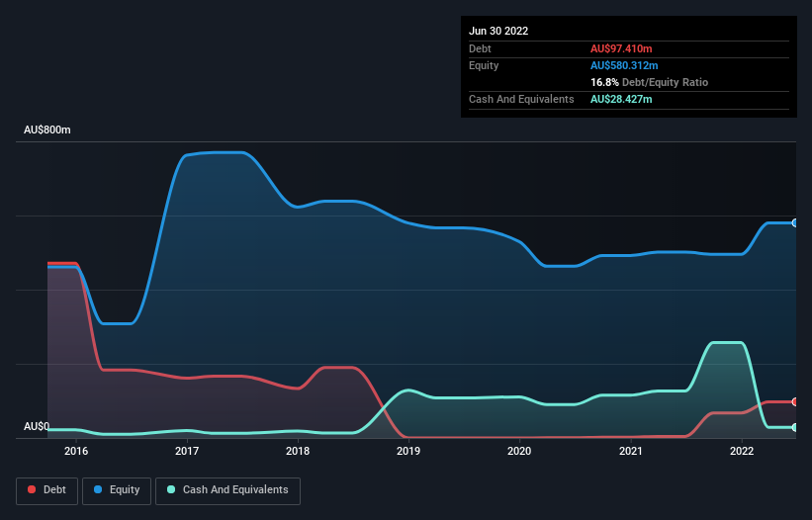Screen dimensions: 812x520
Task: Click the Jun 30 2022 tooltip date
Action: 498,31
